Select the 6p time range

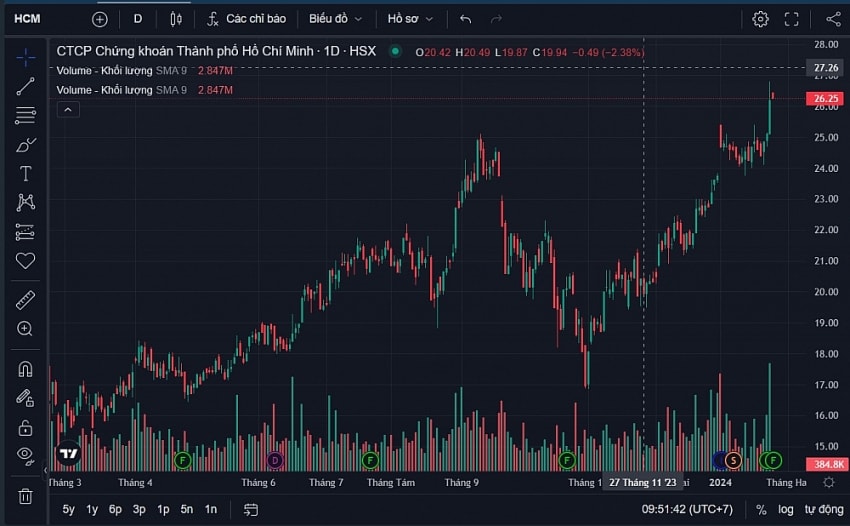(x=115, y=509)
